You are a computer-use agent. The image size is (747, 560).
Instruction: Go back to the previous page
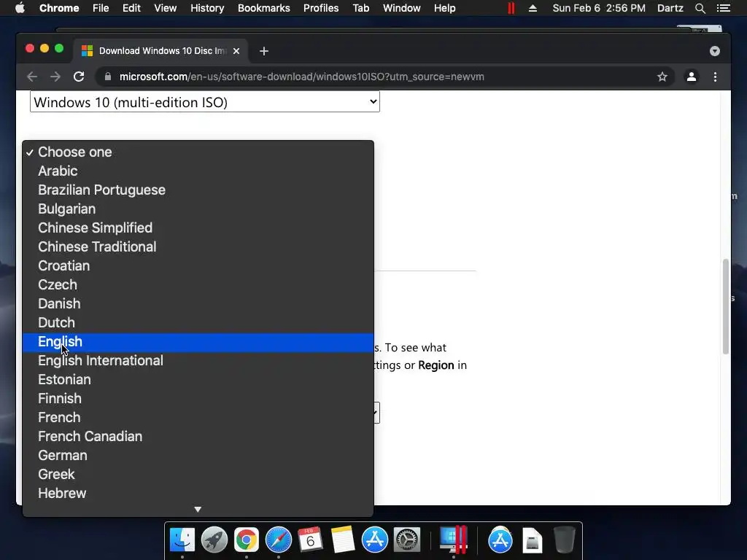pyautogui.click(x=32, y=77)
